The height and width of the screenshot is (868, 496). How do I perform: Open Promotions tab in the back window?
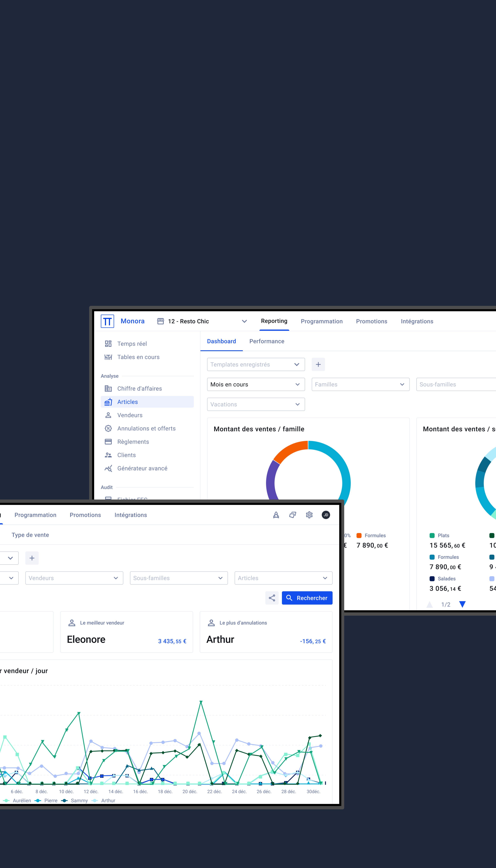[372, 321]
